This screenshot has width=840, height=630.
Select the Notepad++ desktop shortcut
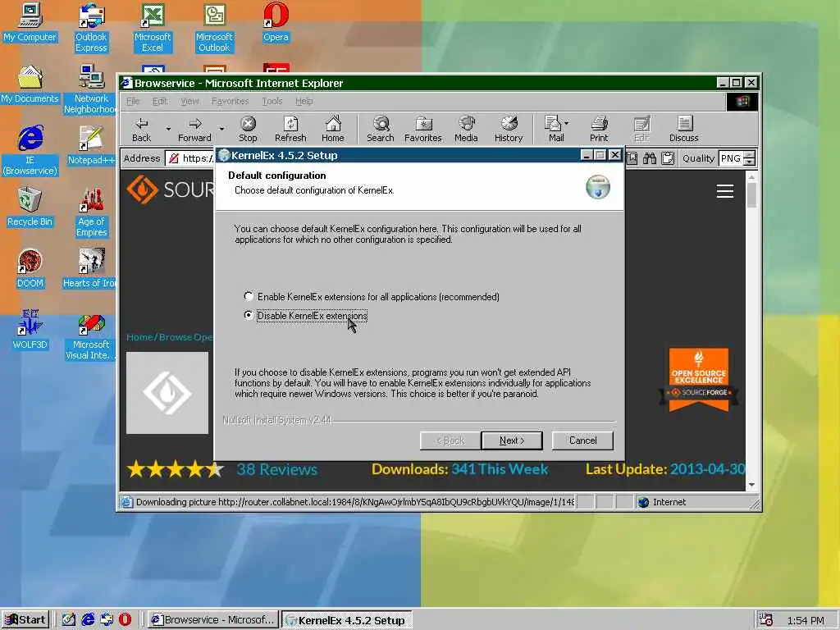91,146
